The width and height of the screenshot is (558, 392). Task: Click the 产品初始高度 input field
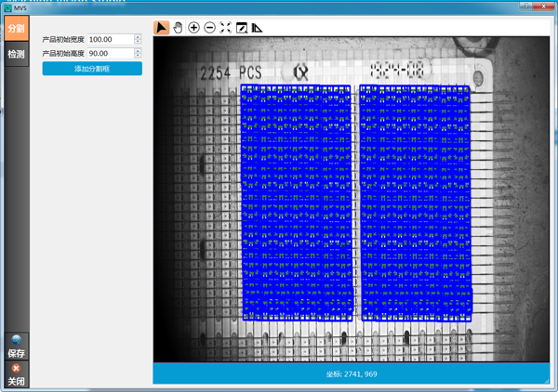pos(110,54)
